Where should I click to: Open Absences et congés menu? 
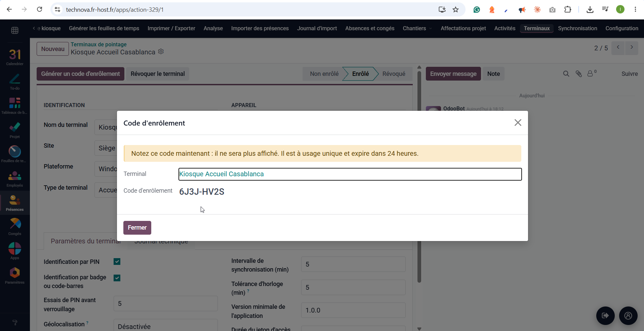click(x=370, y=29)
